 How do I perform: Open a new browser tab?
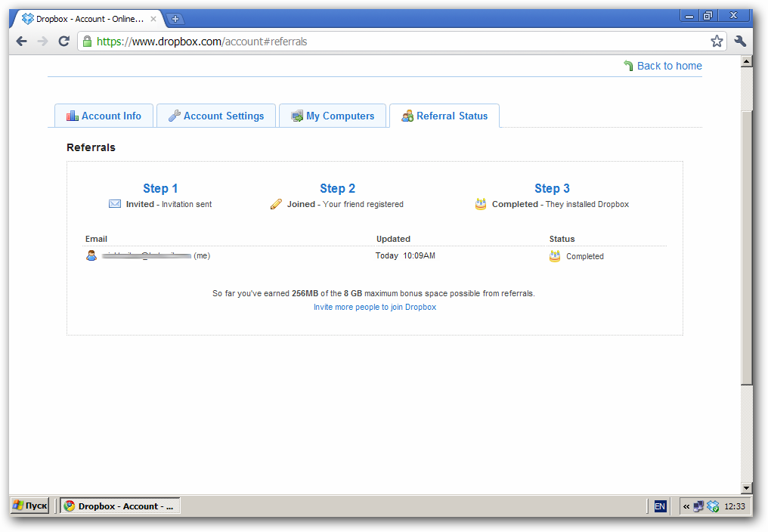[x=175, y=19]
